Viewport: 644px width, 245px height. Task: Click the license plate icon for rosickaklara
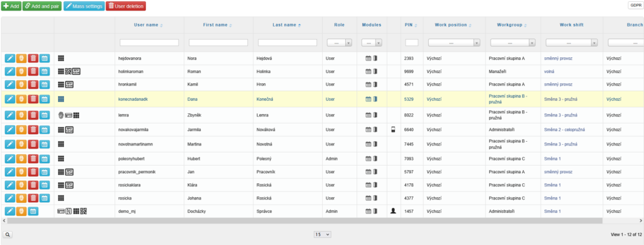[x=69, y=185]
